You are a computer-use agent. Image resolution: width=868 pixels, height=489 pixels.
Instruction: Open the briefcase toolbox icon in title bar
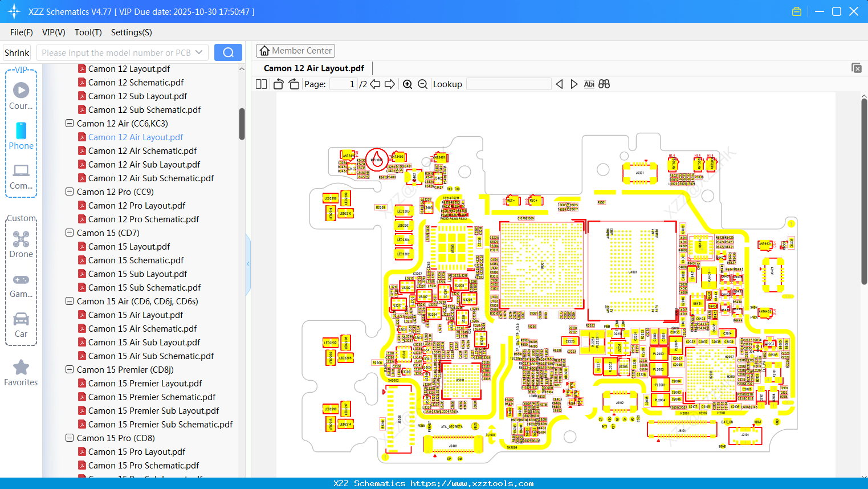point(797,11)
